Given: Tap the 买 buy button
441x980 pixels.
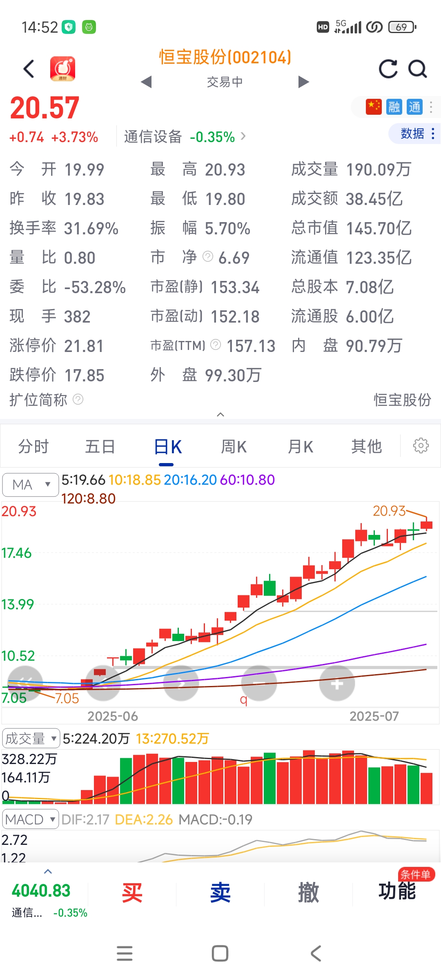Looking at the screenshot, I should 132,893.
